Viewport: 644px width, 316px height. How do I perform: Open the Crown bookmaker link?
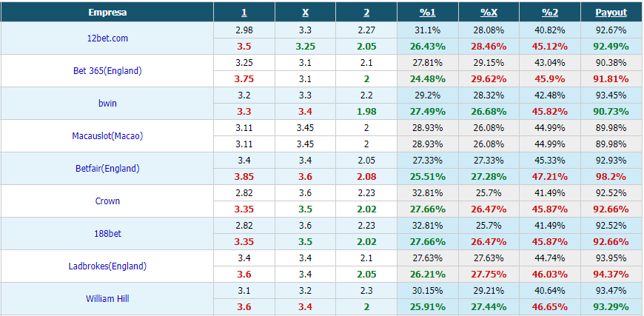107,201
